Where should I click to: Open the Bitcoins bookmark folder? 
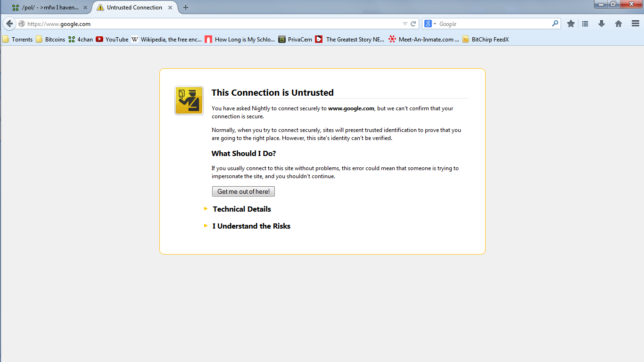click(x=50, y=40)
